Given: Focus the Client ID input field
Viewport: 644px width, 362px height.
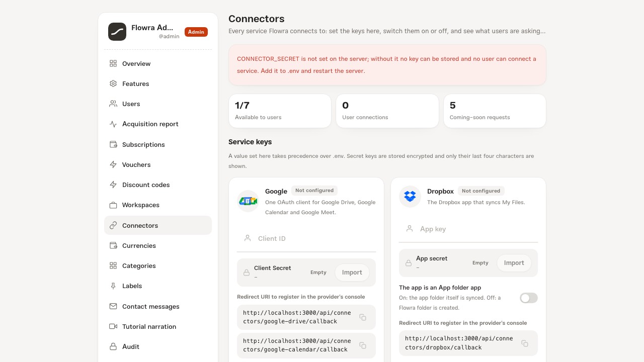Looking at the screenshot, I should (306, 238).
